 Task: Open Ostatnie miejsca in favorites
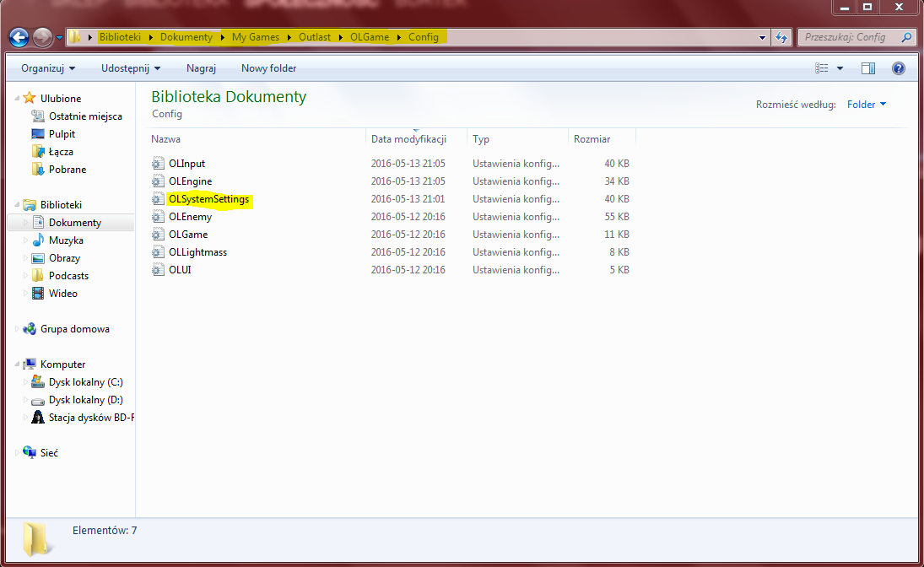(85, 116)
